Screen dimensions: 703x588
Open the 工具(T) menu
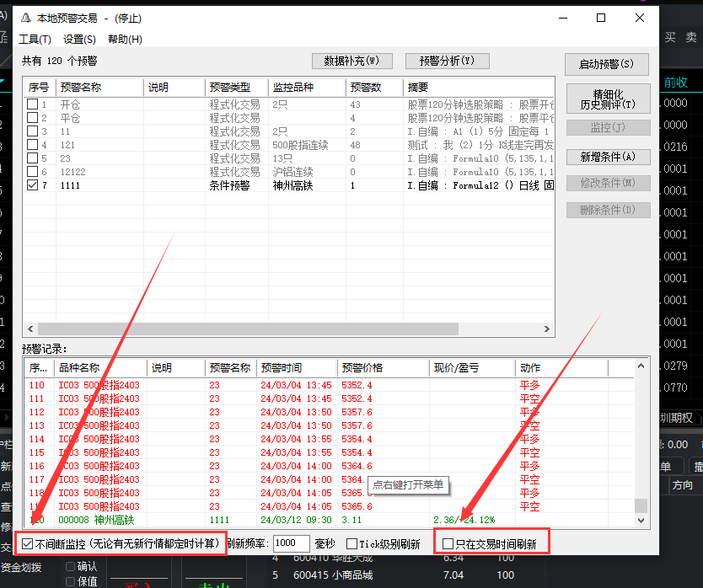35,40
